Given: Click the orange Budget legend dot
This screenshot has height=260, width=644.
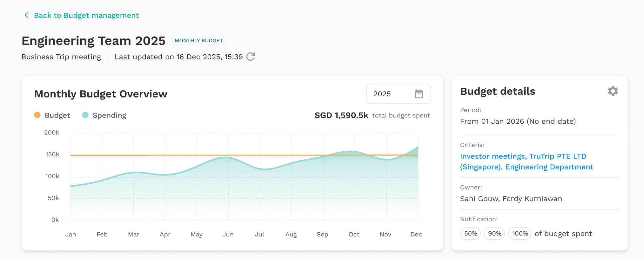Looking at the screenshot, I should click(37, 115).
